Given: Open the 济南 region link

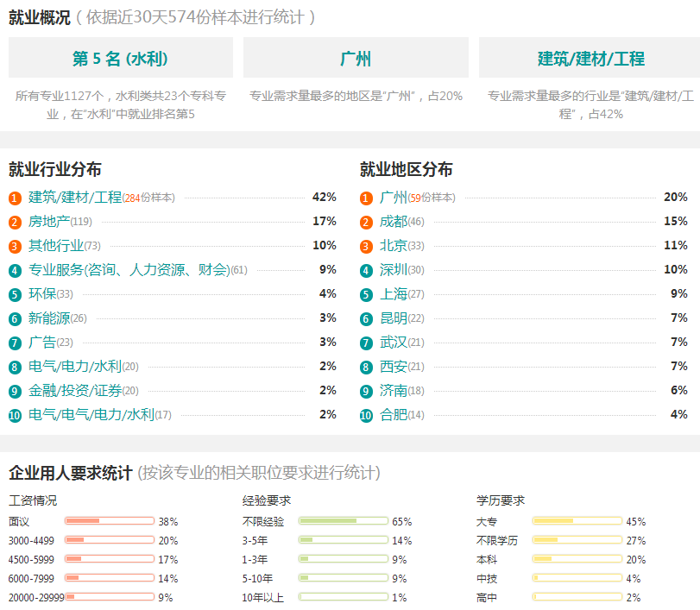Looking at the screenshot, I should (394, 391).
